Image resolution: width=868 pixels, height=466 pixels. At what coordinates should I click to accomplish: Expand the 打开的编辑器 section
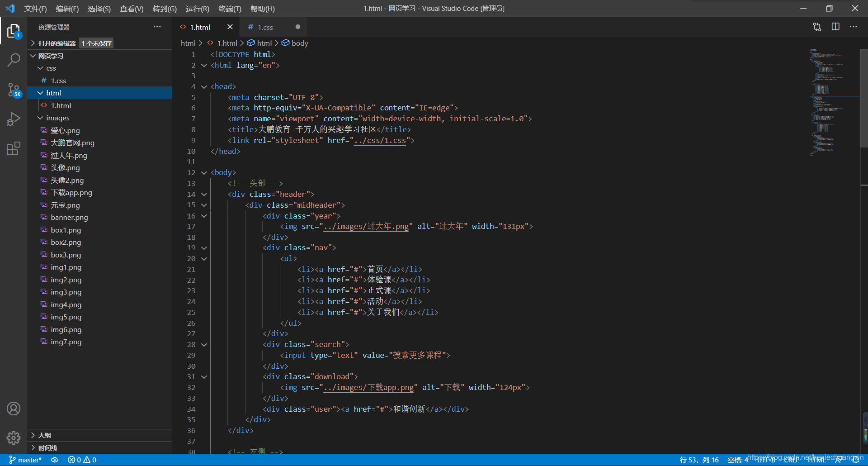[57, 43]
